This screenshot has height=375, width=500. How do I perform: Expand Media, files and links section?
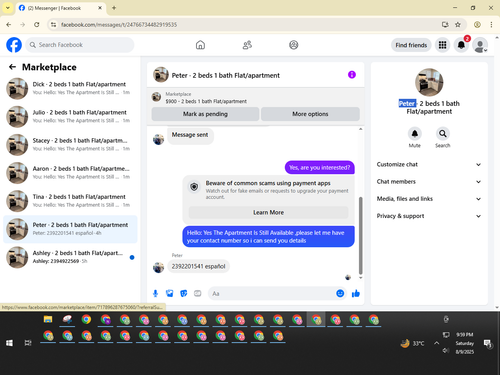pyautogui.click(x=429, y=199)
